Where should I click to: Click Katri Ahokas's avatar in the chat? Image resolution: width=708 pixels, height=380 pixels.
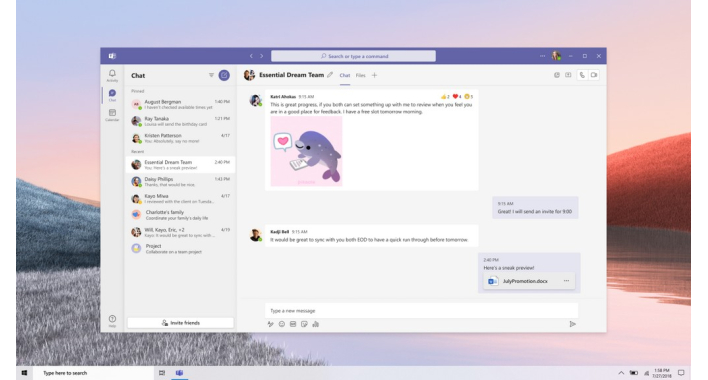click(x=256, y=100)
